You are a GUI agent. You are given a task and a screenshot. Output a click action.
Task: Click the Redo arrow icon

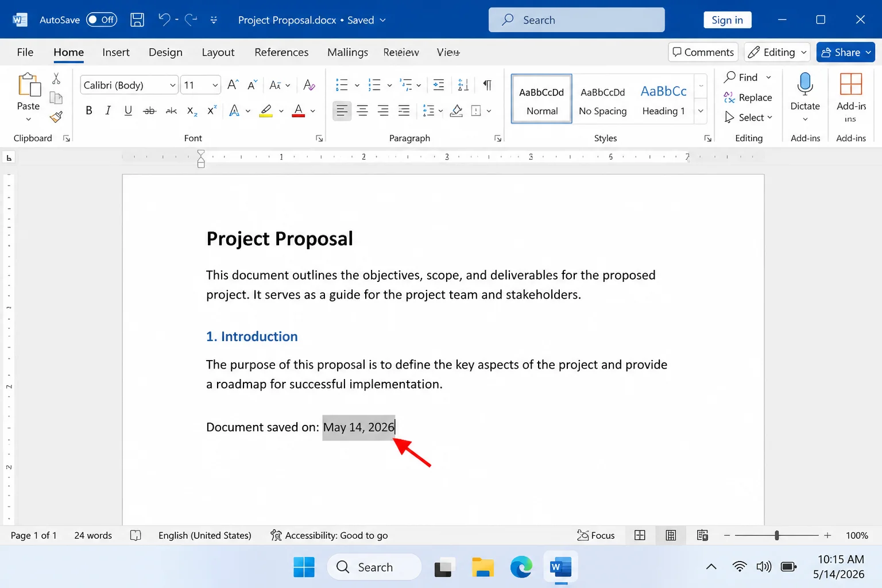pos(191,20)
